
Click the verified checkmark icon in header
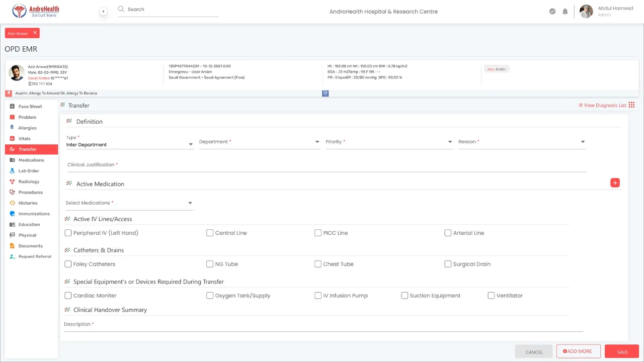(552, 11)
